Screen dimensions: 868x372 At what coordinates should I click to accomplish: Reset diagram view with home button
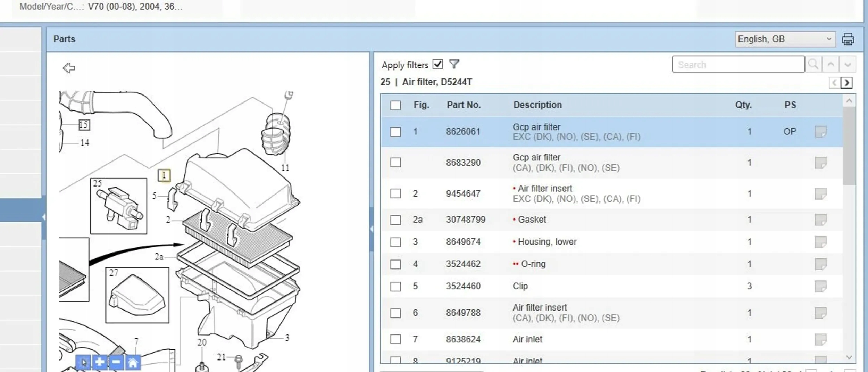click(x=133, y=362)
